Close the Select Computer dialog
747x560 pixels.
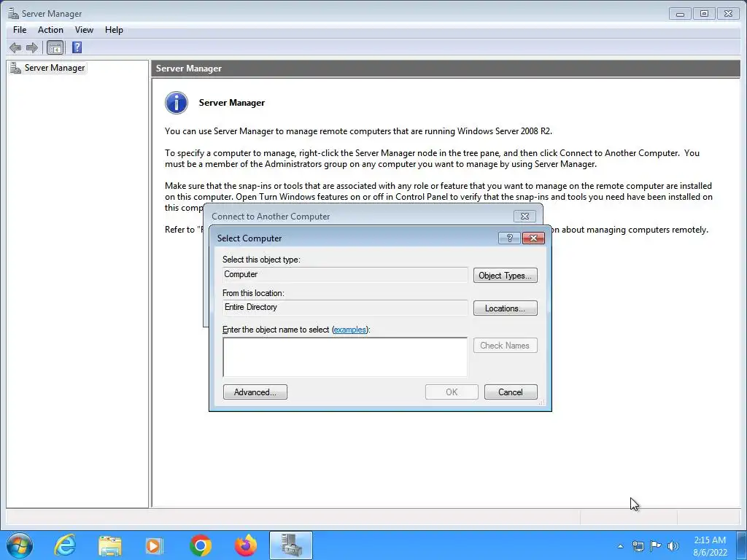pos(533,238)
